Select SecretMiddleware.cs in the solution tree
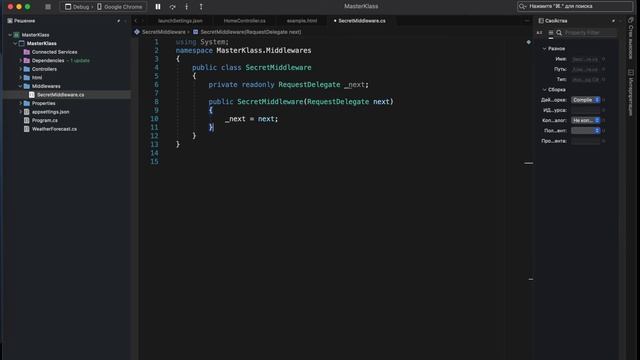640x360 pixels. click(60, 95)
